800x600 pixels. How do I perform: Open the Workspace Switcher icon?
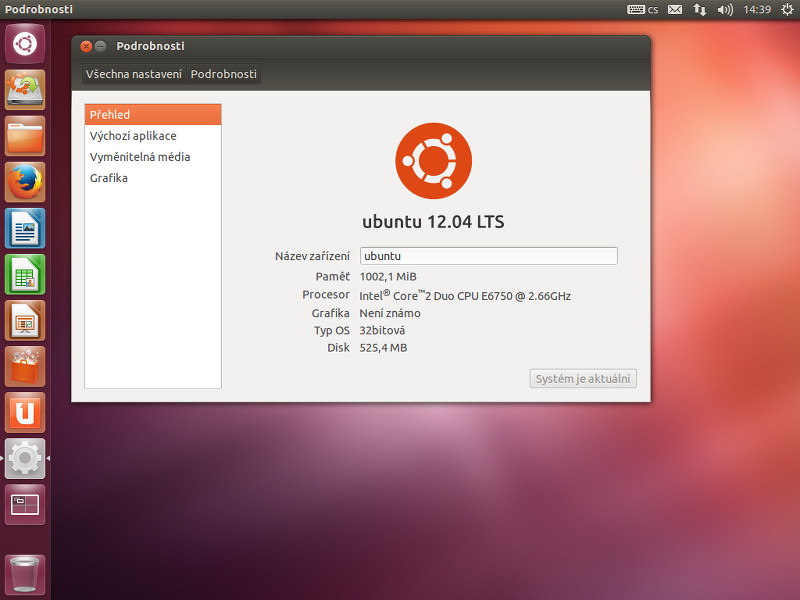[x=25, y=505]
